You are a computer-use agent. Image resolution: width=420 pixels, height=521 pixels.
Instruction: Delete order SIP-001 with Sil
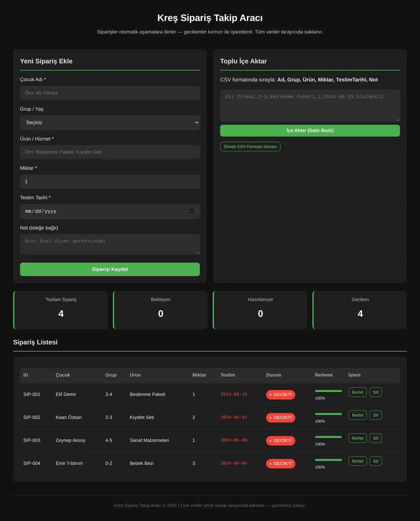[x=376, y=392]
